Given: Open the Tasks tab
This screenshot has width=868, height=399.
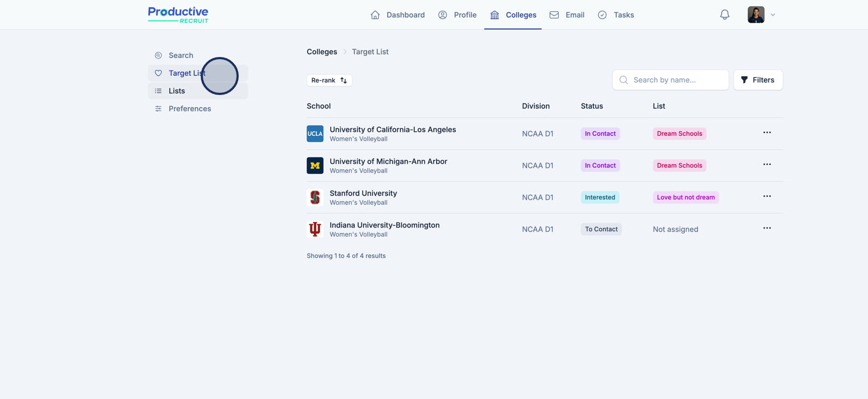Looking at the screenshot, I should tap(616, 15).
